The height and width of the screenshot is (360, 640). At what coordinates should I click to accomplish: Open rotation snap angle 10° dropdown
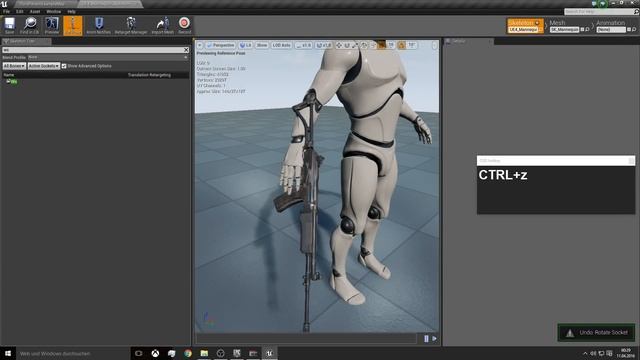click(411, 45)
